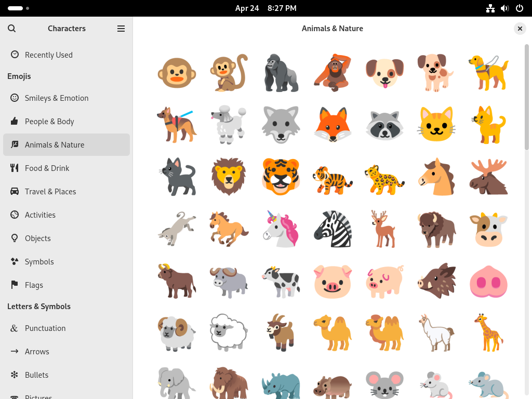Open Punctuation under Letters & Symbols
The image size is (532, 399).
(x=66, y=328)
